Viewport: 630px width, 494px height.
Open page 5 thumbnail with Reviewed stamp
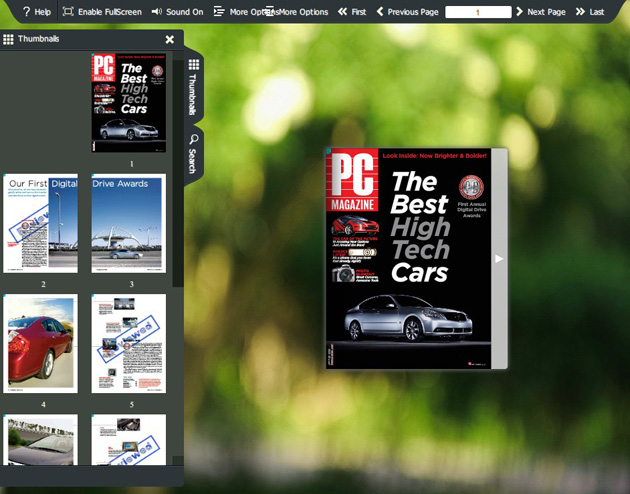pyautogui.click(x=129, y=343)
